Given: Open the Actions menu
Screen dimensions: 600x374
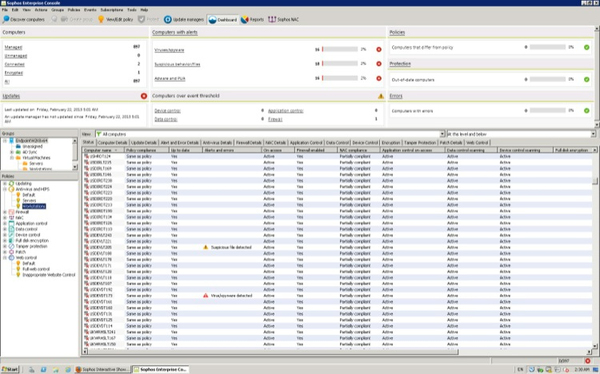Looking at the screenshot, I should pos(41,10).
